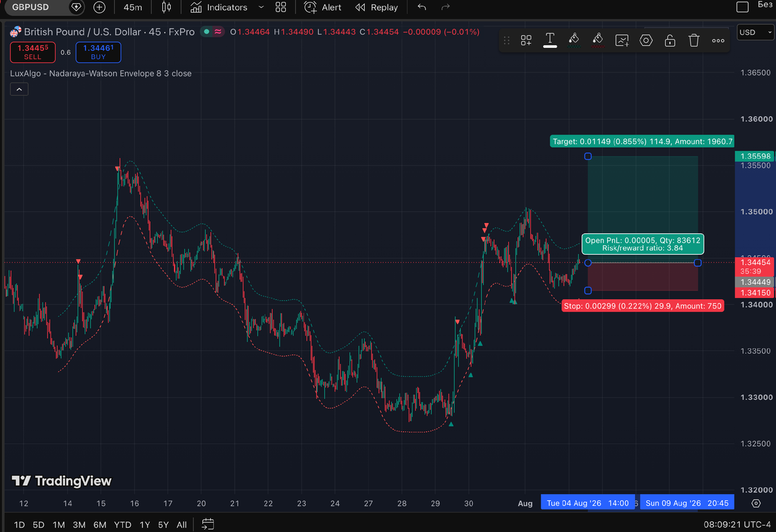Click the blue BUY price button

[x=98, y=52]
